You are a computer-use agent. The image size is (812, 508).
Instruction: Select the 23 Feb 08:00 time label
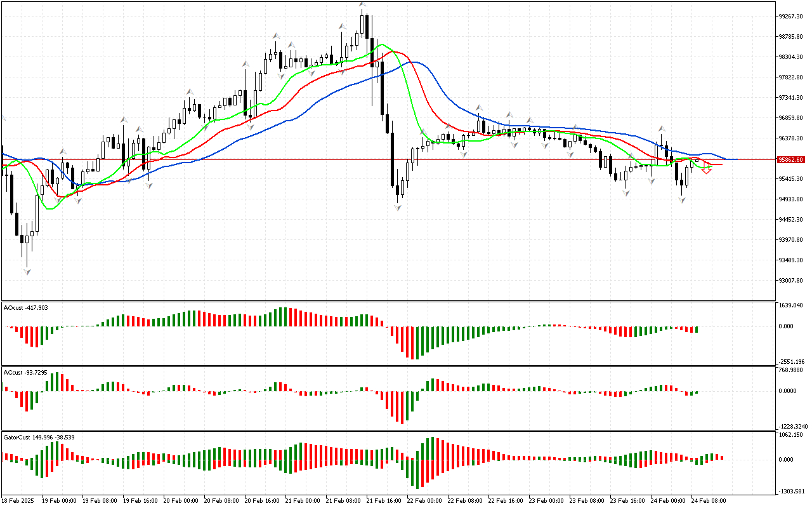tap(587, 501)
